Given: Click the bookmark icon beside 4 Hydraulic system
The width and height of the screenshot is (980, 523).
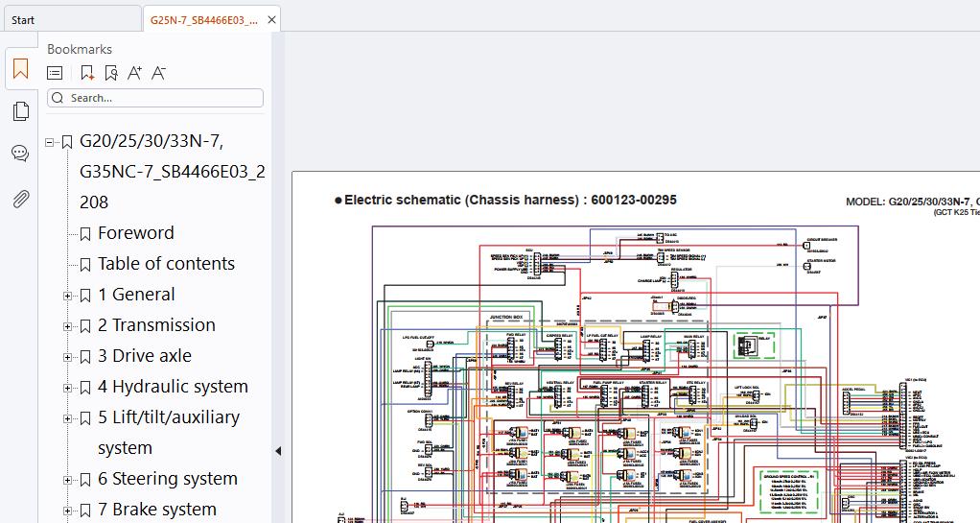Looking at the screenshot, I should click(85, 388).
